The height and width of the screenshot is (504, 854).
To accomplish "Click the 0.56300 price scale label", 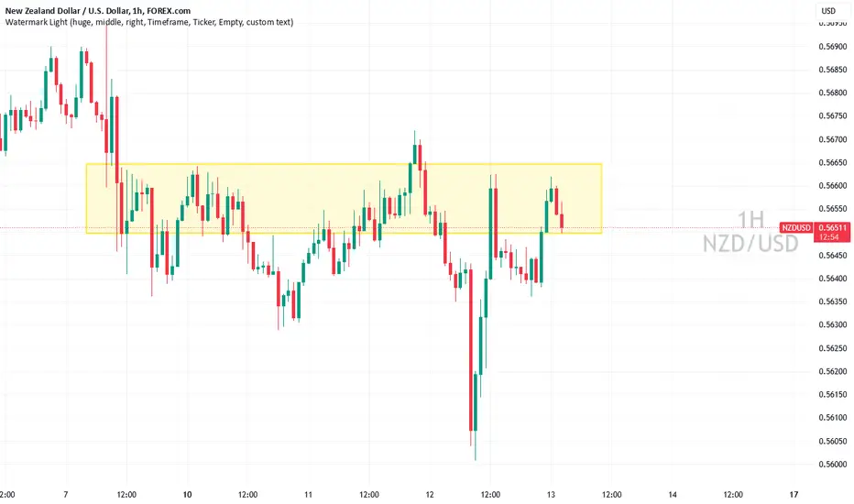I will tap(833, 324).
